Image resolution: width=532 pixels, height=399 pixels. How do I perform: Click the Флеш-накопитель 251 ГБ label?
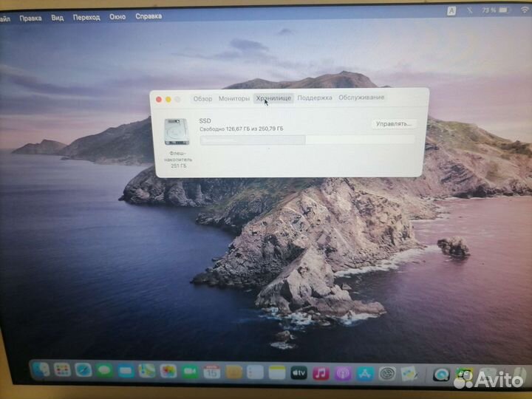(x=178, y=160)
